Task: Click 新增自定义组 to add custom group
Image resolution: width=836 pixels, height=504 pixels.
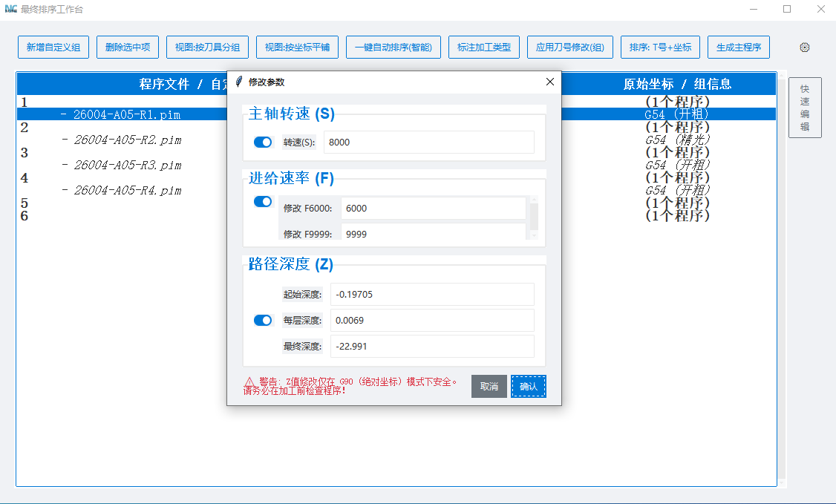Action: click(53, 47)
